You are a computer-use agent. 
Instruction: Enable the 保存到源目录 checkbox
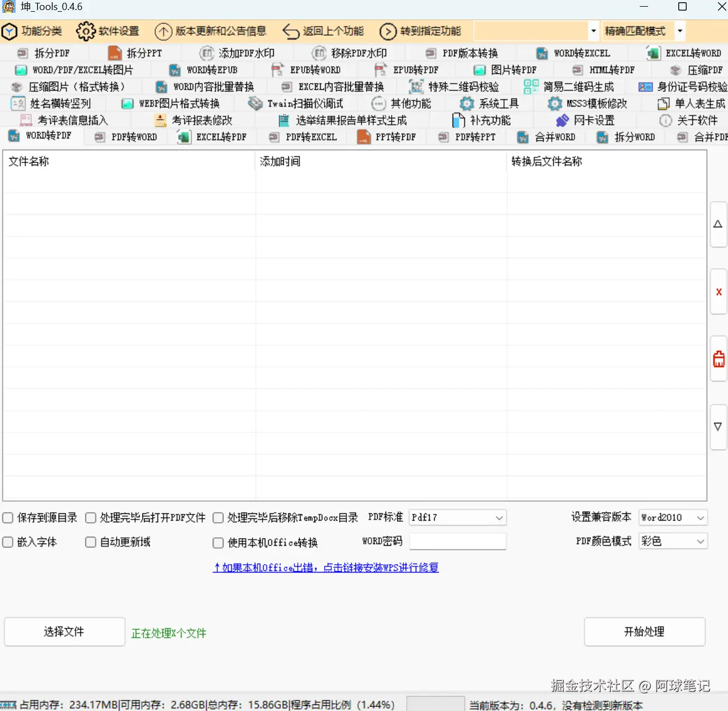click(x=7, y=518)
